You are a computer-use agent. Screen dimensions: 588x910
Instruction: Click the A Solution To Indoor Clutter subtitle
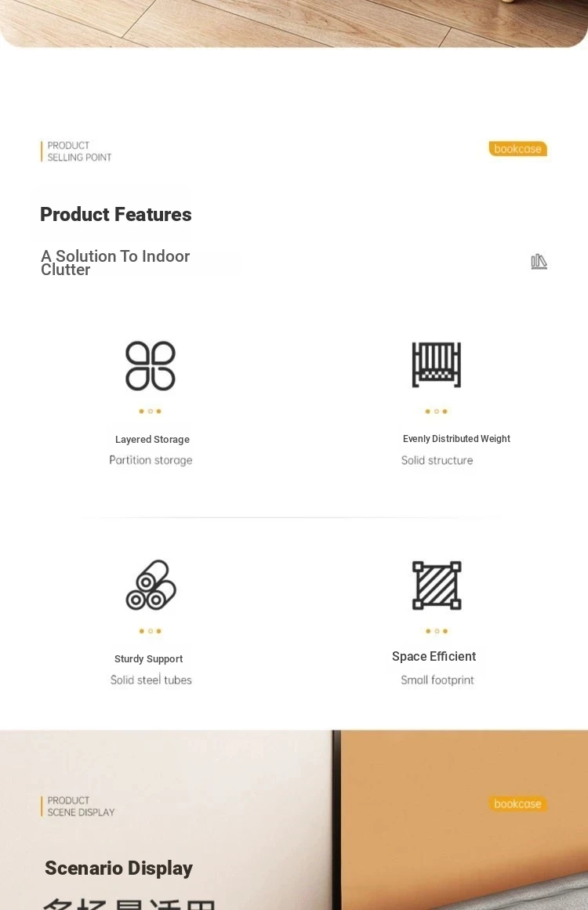coord(115,263)
